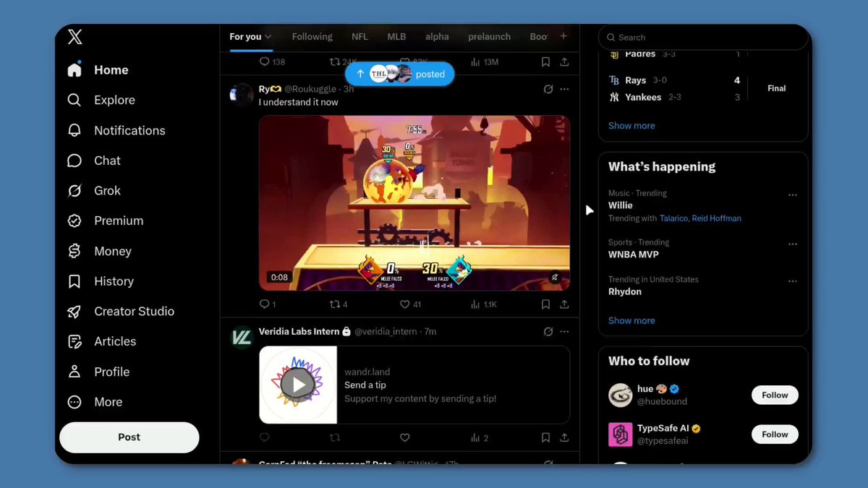Switch to the Following tab
Screen dimensions: 868x488
312,37
